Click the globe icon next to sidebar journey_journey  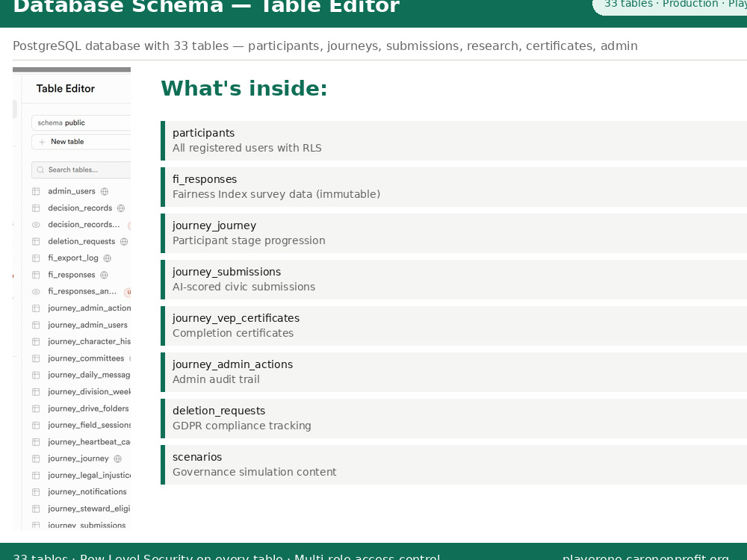[118, 458]
